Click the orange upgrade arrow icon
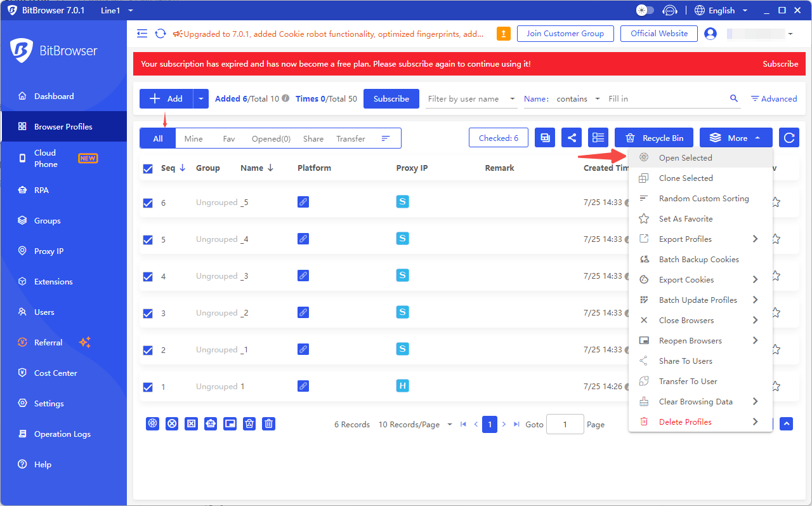Viewport: 812px width, 506px height. tap(503, 34)
